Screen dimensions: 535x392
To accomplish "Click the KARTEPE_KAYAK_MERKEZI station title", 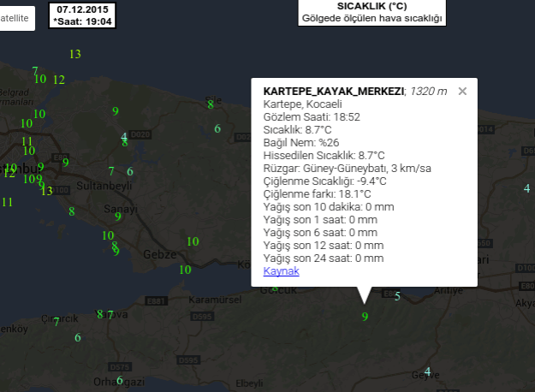I will pyautogui.click(x=333, y=92).
